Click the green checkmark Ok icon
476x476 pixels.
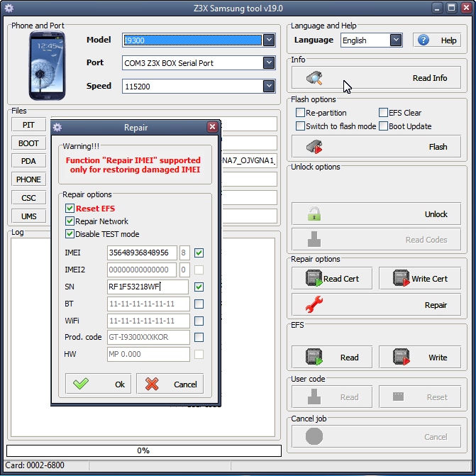[81, 384]
